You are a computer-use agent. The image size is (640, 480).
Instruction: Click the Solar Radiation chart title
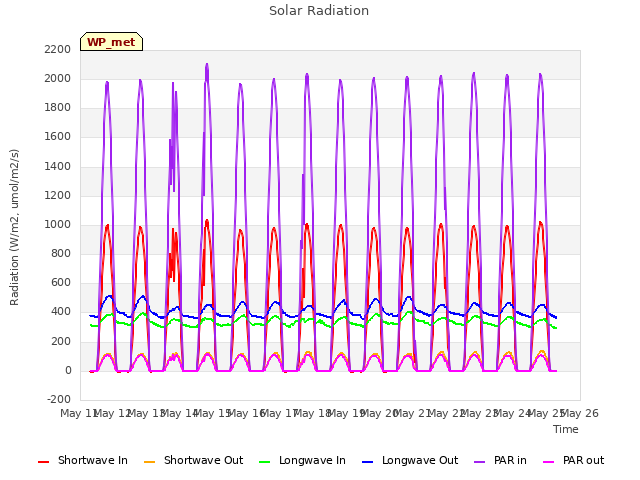(319, 11)
